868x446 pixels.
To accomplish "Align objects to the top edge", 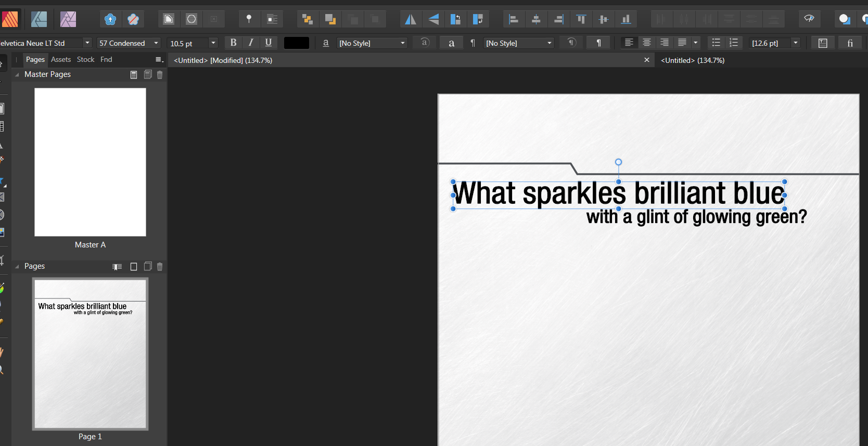I will pos(581,19).
